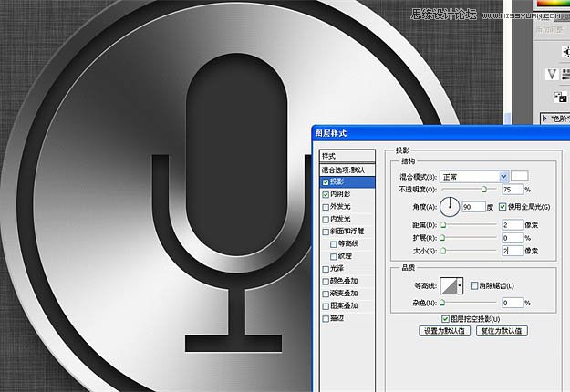Enable the 等高线 checkbox under bevel and emboss

click(x=334, y=244)
